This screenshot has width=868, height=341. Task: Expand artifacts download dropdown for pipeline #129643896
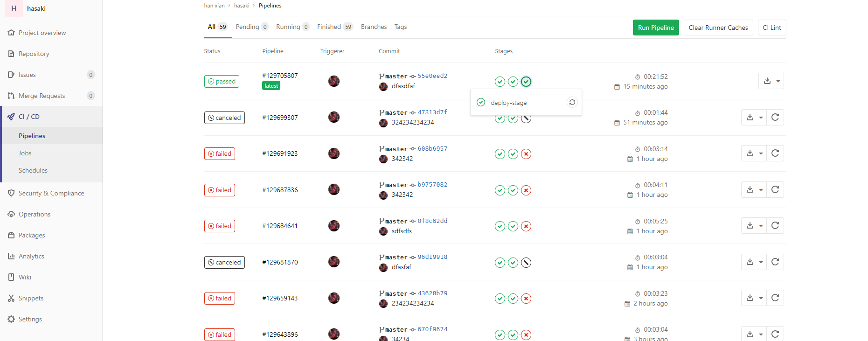click(x=754, y=334)
